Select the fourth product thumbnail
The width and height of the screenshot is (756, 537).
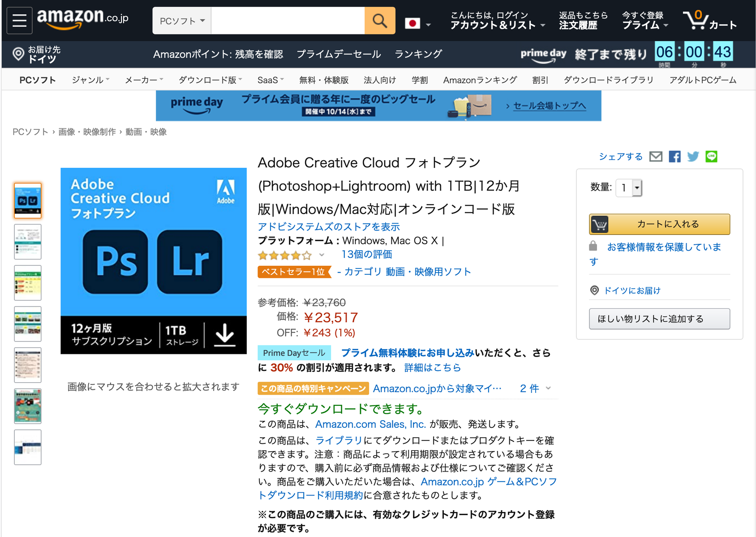click(x=28, y=324)
